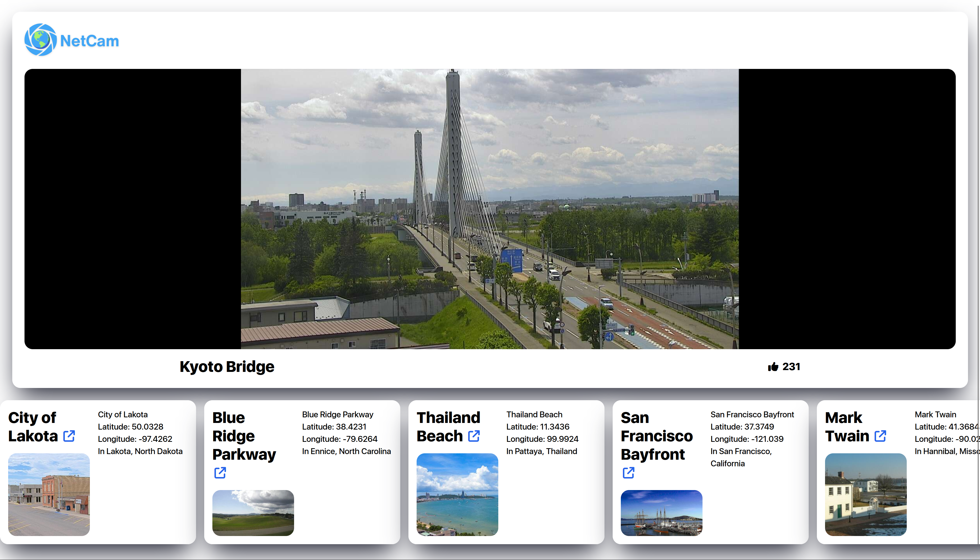Click the Kyoto Bridge title text
This screenshot has height=560, width=980.
[x=227, y=367]
